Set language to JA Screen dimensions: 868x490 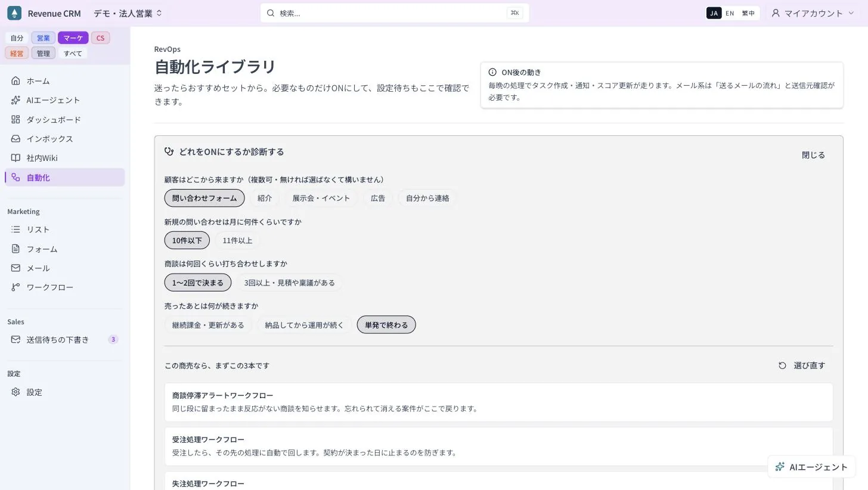click(714, 13)
